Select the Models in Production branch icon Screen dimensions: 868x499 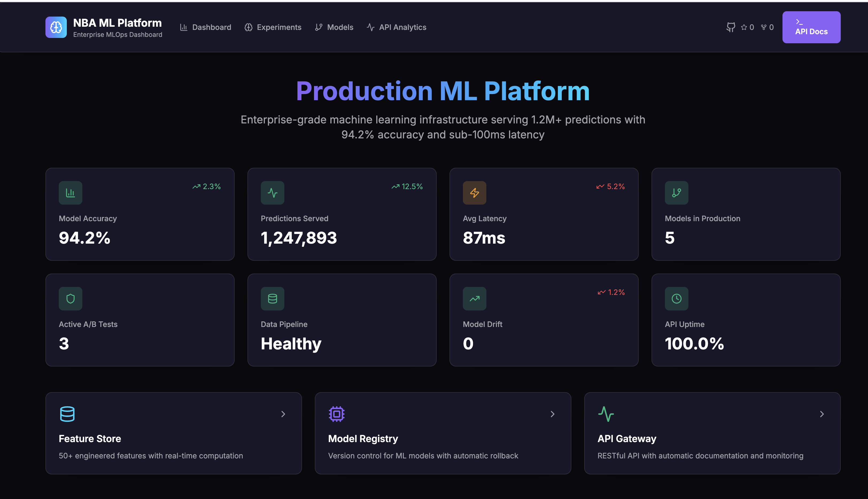coord(676,193)
